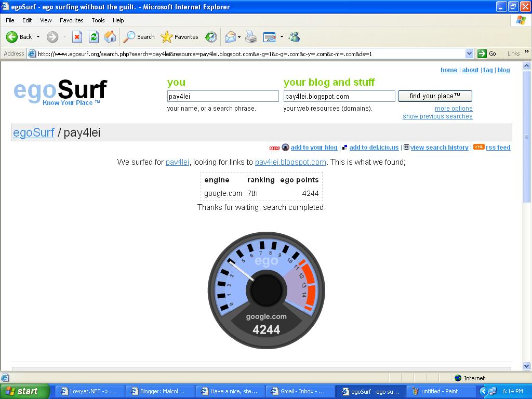Click the 'pay4lei' result link
Viewport: 532px width, 399px height.
[177, 162]
